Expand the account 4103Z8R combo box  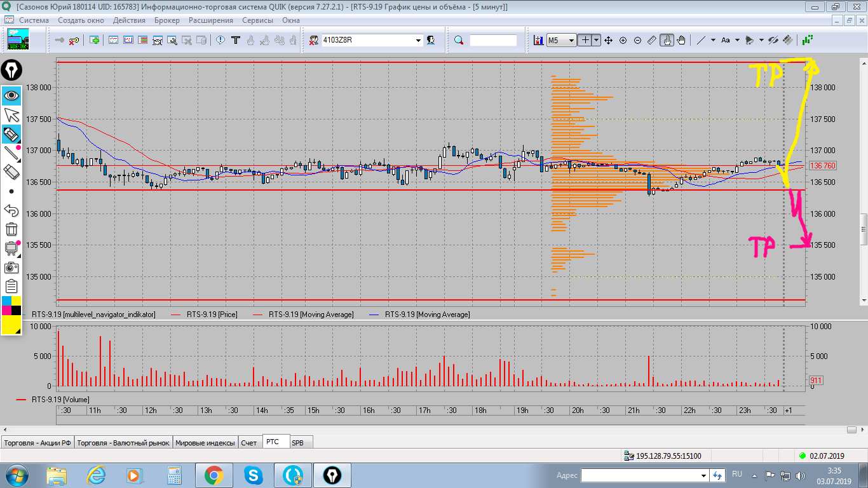click(x=418, y=40)
